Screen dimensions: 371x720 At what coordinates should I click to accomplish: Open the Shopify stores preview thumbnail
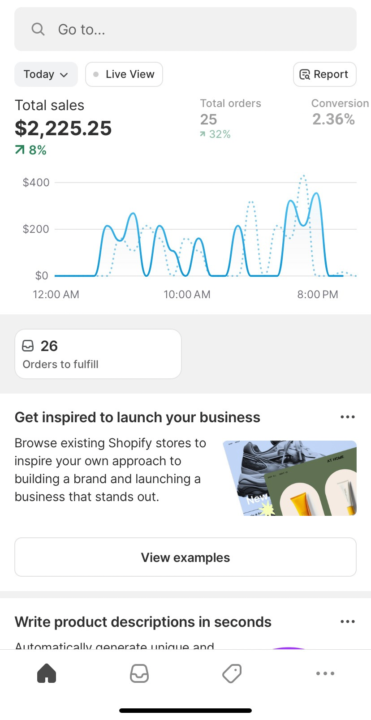pos(290,478)
